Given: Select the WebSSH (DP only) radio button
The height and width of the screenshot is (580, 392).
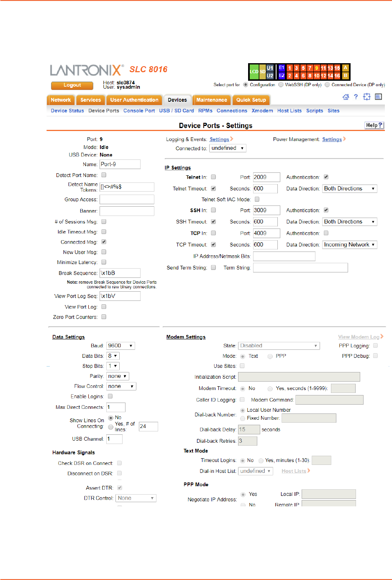Looking at the screenshot, I should (x=281, y=85).
